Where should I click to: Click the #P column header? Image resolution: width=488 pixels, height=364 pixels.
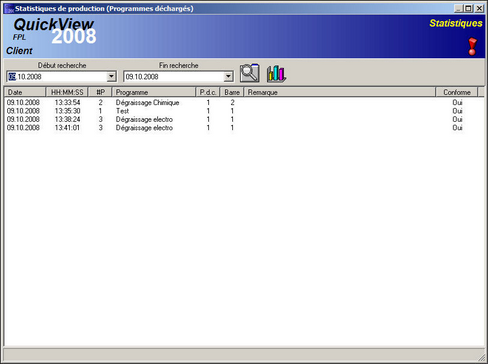pos(100,92)
